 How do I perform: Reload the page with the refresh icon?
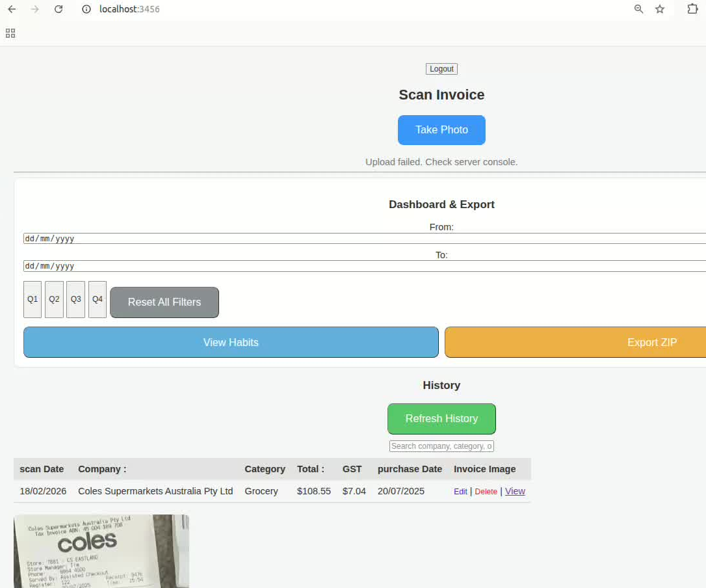click(x=59, y=9)
